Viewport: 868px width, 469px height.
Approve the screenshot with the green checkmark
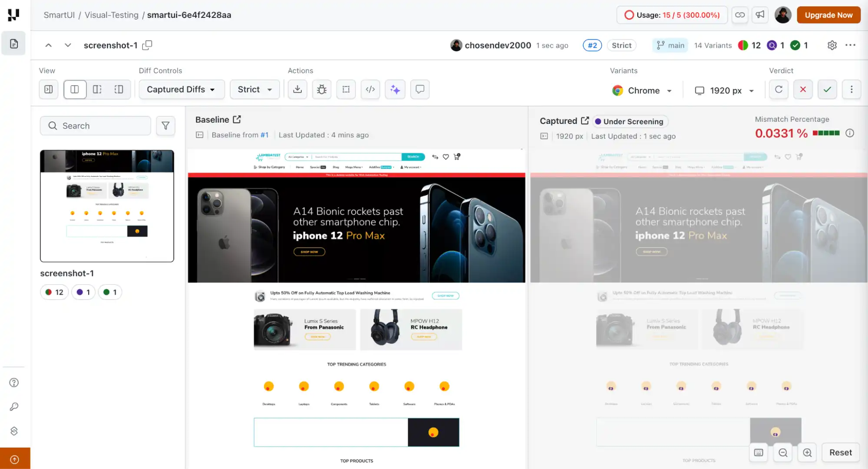coord(827,89)
